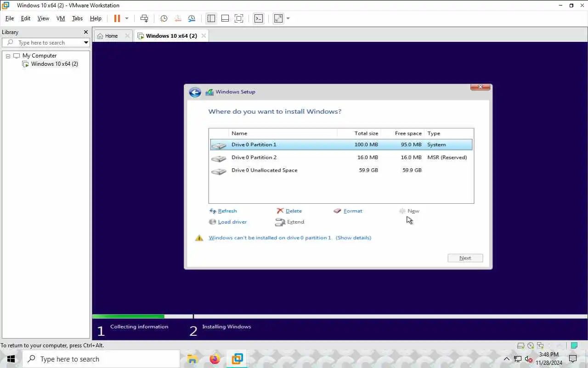
Task: Click the green message log icon
Action: [574, 345]
